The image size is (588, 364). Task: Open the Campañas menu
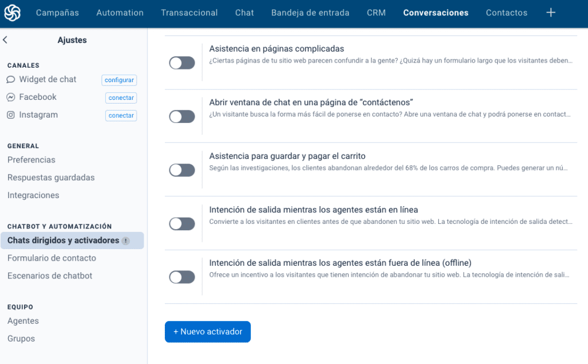(57, 13)
